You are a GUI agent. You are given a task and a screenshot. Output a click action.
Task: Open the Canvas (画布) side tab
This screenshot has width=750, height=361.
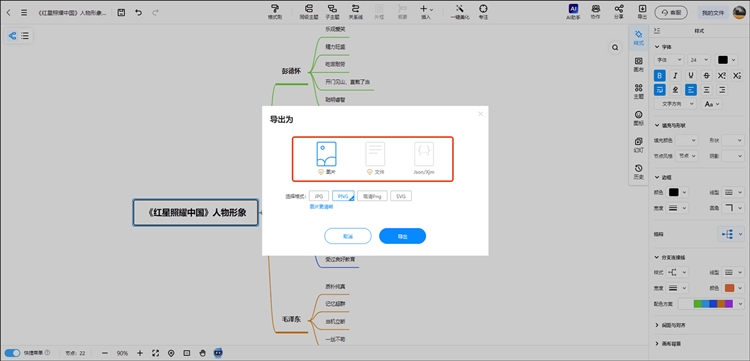[x=638, y=64]
